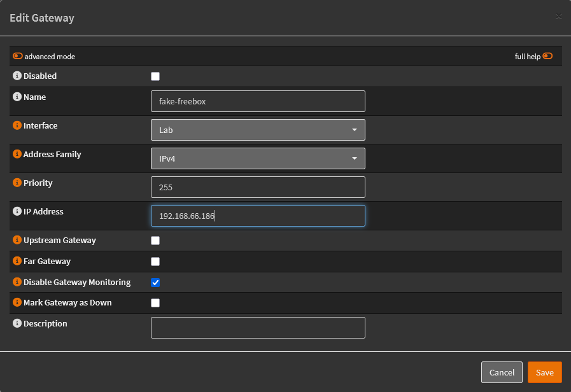Image resolution: width=571 pixels, height=392 pixels.
Task: Tick the Mark Gateway as Down checkbox
Action: click(155, 303)
